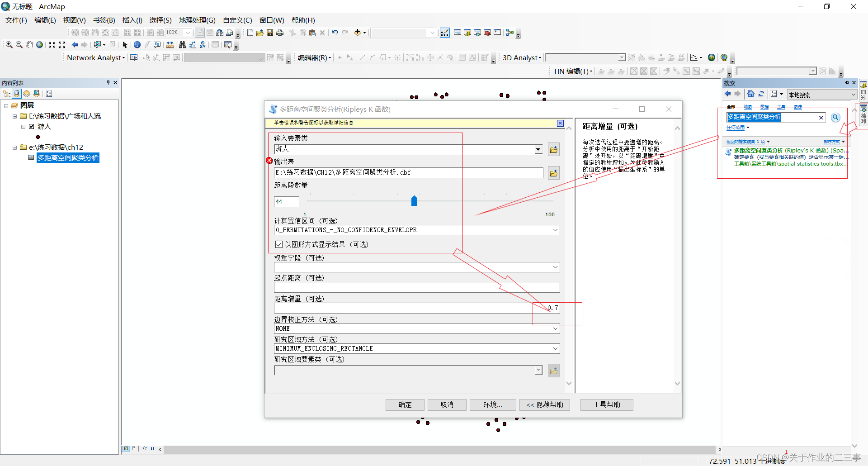The image size is (868, 466).
Task: Open 帮助(H) menu
Action: click(303, 20)
